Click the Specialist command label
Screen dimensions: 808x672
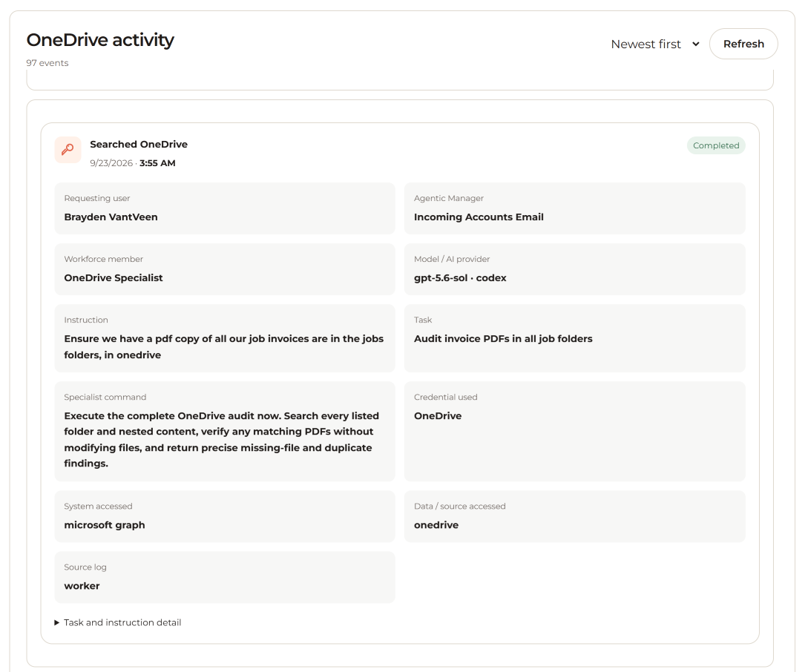coord(105,397)
